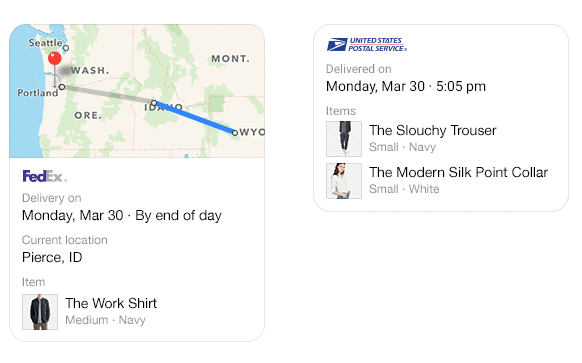
Task: Click the Pierce, ID current location text
Action: coord(52,257)
